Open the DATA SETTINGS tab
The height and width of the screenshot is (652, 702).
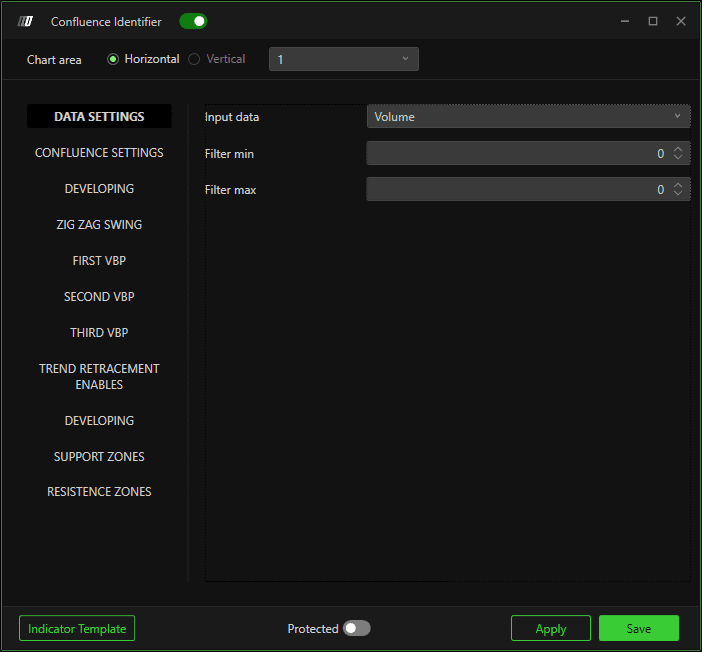click(x=99, y=116)
